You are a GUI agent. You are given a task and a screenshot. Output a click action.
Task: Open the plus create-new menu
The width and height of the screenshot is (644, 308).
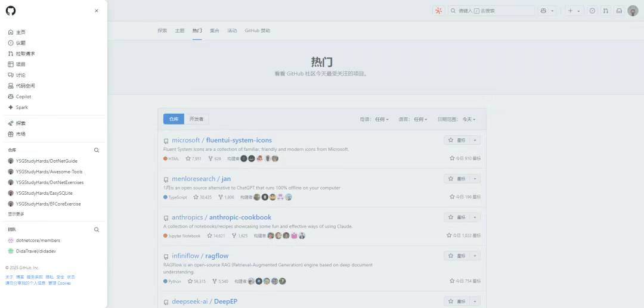point(574,11)
